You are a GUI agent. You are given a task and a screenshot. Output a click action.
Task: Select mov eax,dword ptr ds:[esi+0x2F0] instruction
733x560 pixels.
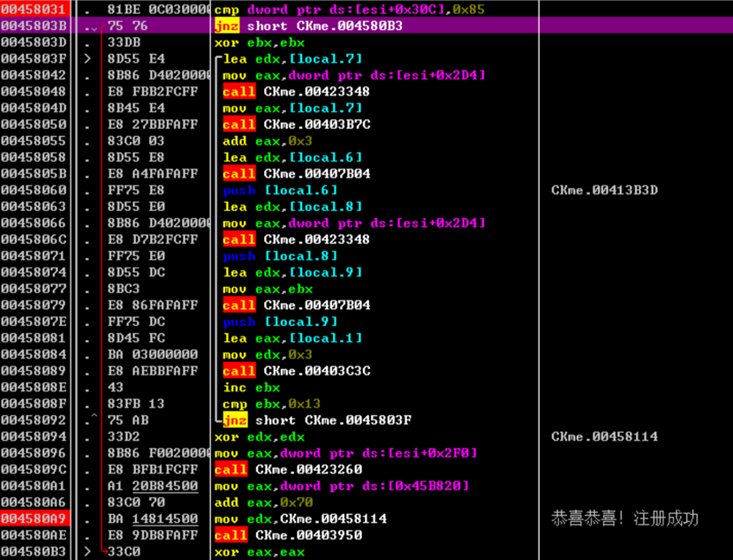point(346,453)
